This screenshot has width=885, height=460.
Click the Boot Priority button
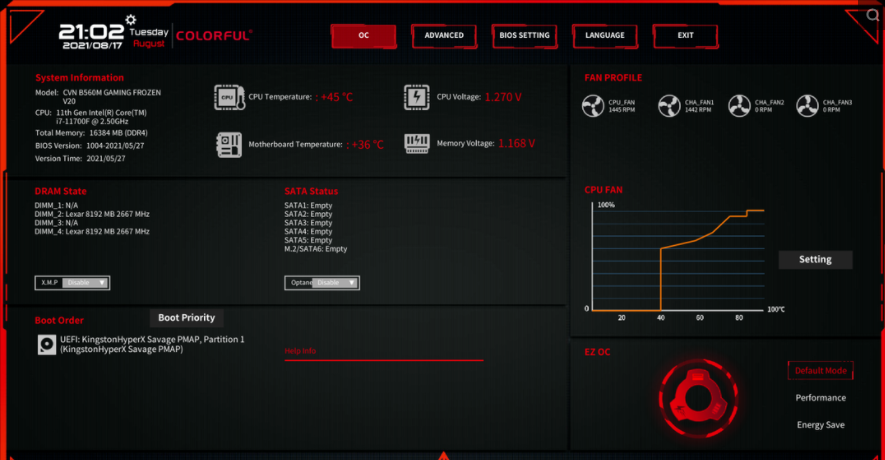186,318
